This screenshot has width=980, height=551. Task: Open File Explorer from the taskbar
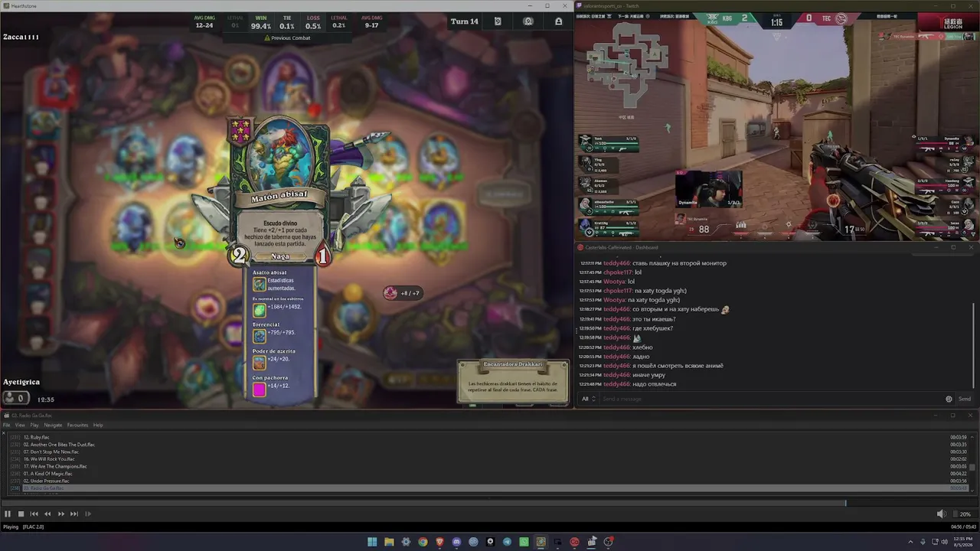[x=389, y=542]
